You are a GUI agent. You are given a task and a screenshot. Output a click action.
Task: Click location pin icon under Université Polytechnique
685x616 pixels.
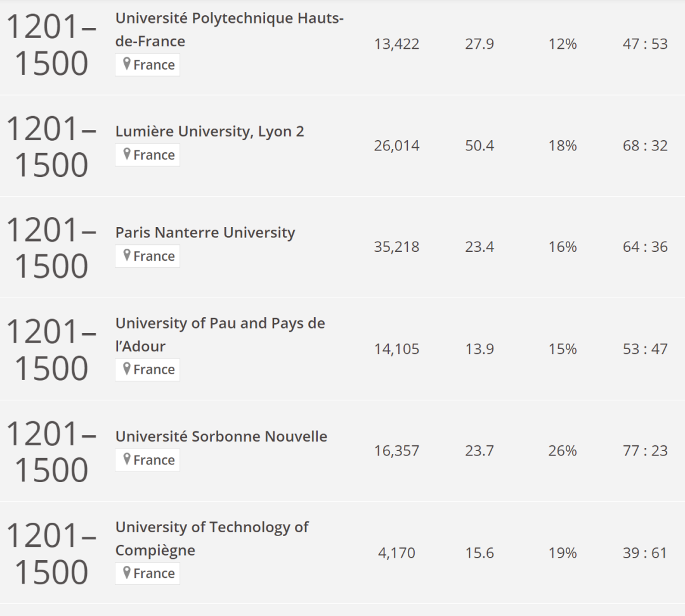click(127, 64)
